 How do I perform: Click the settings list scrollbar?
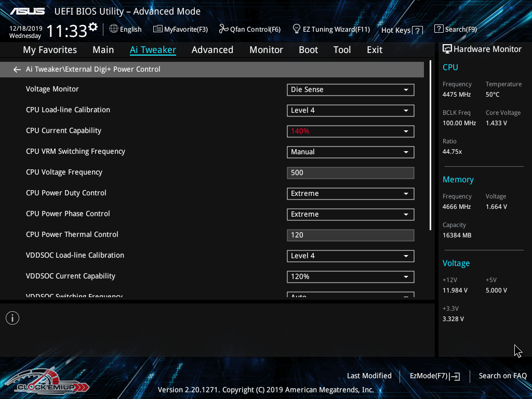[430, 145]
